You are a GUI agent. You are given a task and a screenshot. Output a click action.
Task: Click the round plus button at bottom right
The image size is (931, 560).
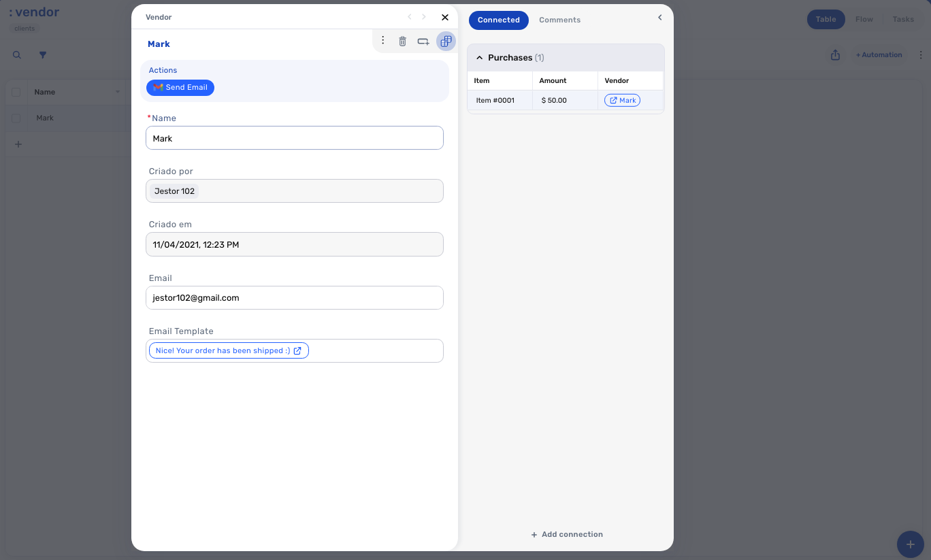[x=910, y=544]
